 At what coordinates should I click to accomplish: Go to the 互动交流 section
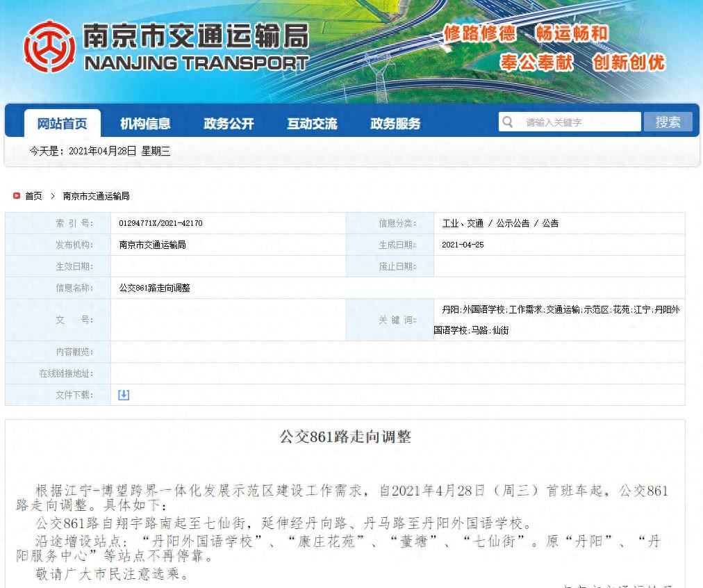click(x=312, y=124)
